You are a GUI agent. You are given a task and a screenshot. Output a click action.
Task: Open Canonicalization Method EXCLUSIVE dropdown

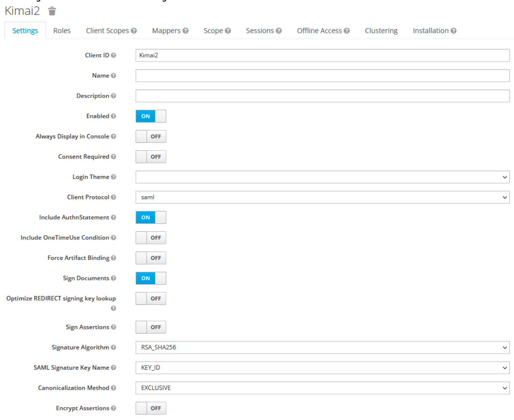(322, 388)
